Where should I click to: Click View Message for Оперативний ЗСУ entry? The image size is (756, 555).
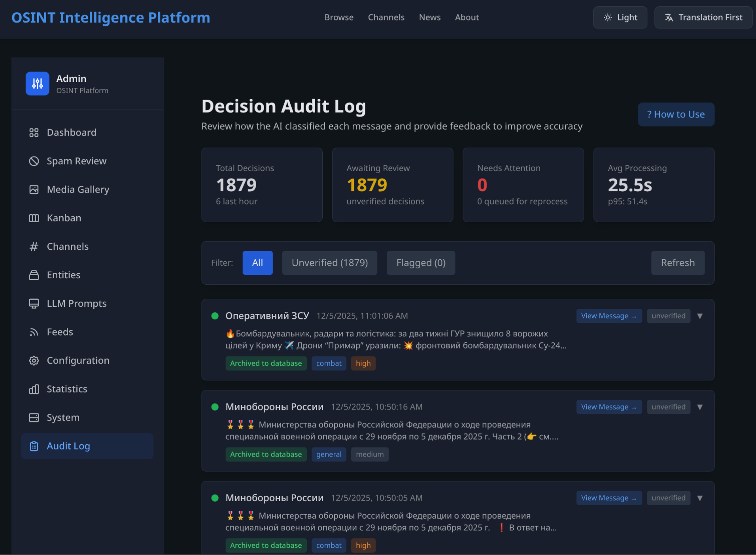(x=609, y=316)
